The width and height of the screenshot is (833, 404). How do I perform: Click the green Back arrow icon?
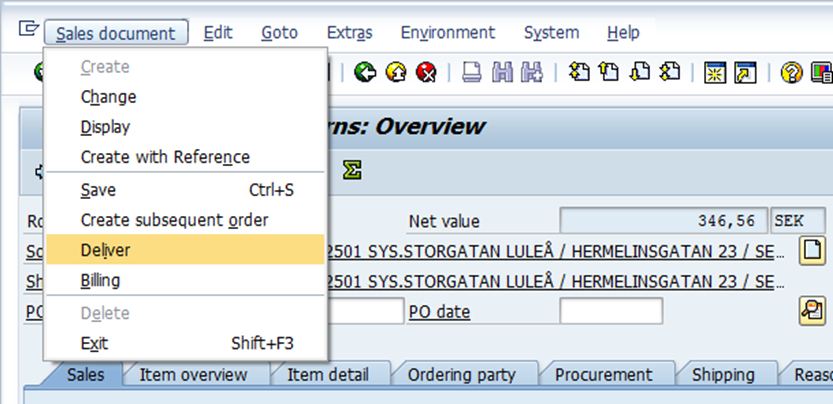(365, 73)
